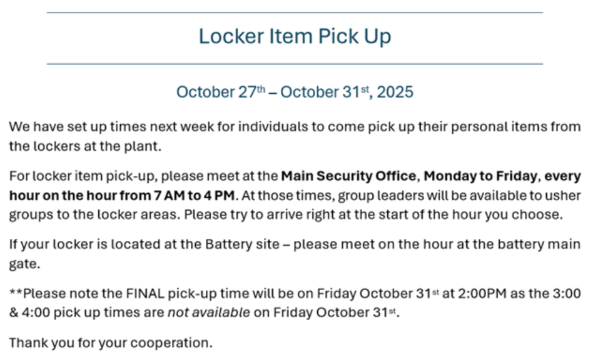The image size is (593, 364).
Task: Click the "Thank you for your cooperation" line
Action: tap(111, 343)
